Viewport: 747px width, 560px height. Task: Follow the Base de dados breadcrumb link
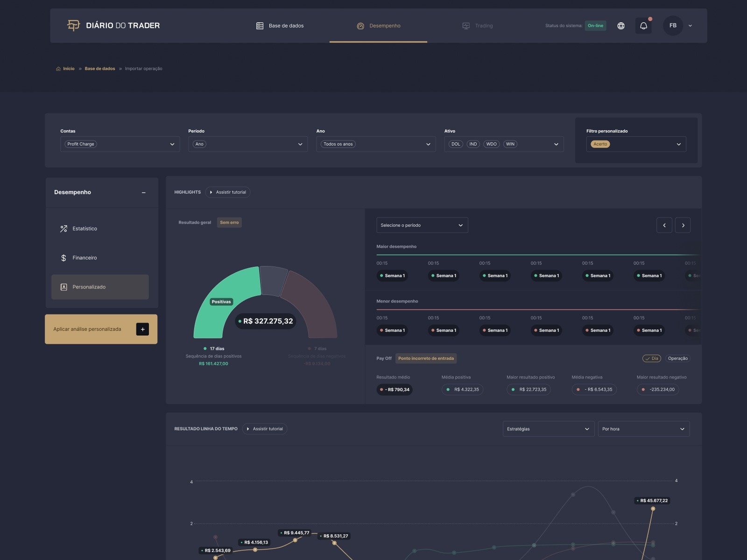point(100,69)
